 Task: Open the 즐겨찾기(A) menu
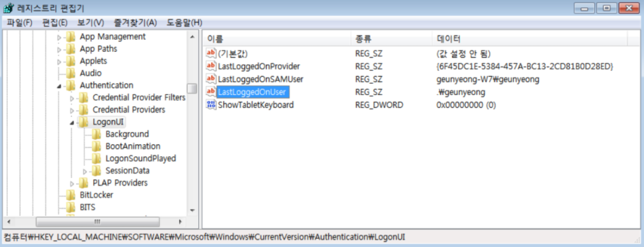(135, 23)
